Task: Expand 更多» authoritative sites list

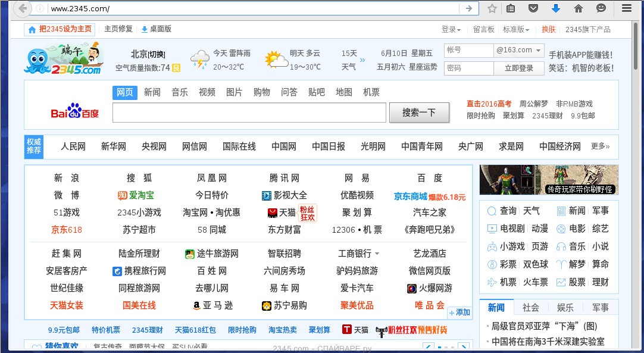Action: (600, 146)
